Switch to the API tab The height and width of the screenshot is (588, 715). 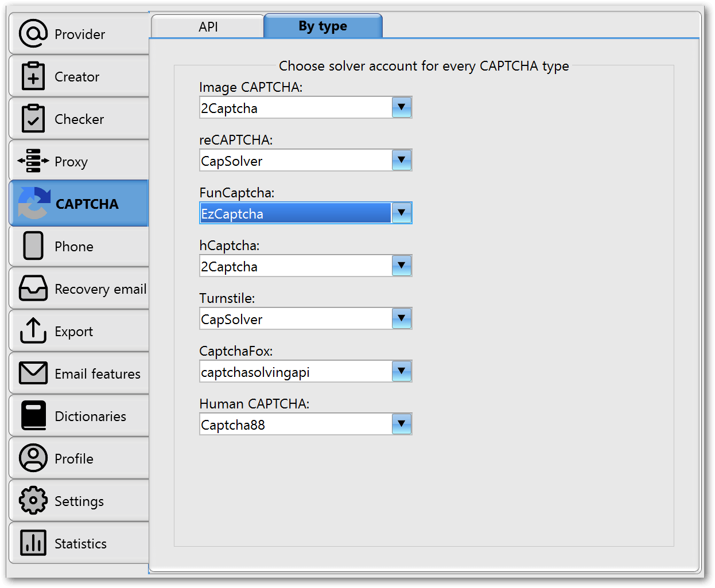[208, 26]
